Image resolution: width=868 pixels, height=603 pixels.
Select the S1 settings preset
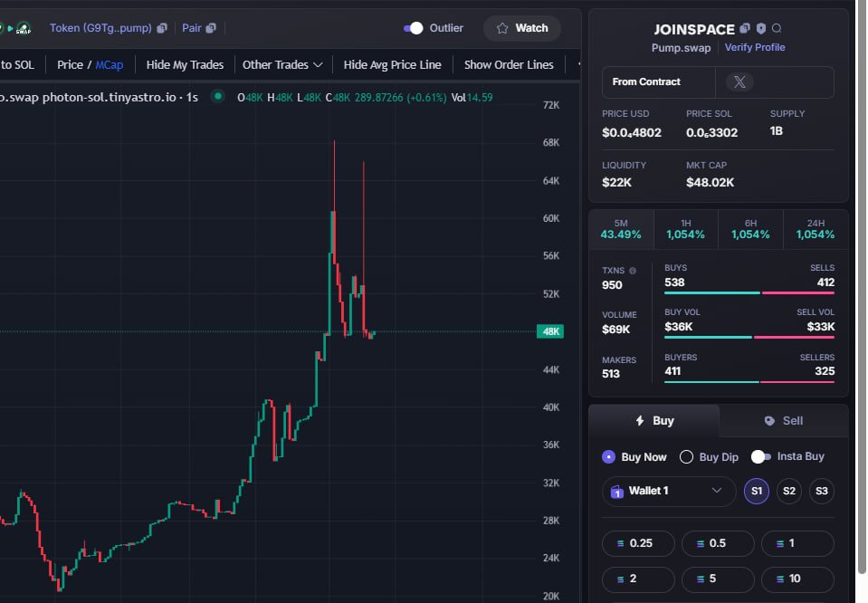click(757, 491)
